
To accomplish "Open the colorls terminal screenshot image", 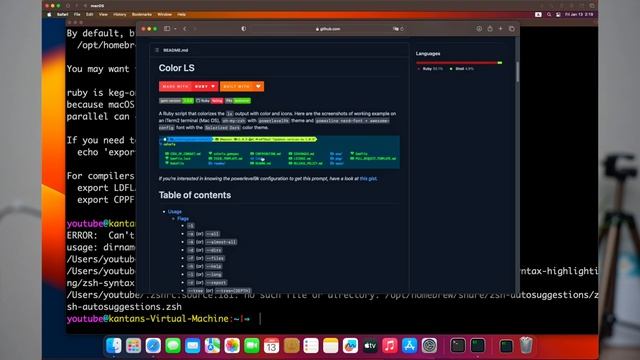I will [279, 152].
